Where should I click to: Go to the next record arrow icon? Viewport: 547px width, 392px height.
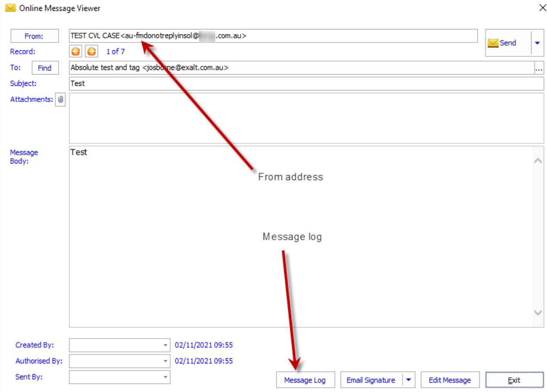pos(92,51)
